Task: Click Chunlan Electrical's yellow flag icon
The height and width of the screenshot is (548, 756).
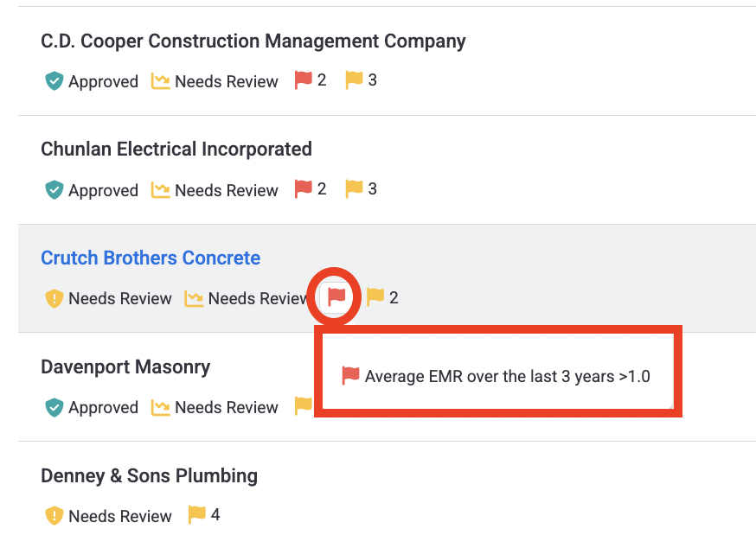Action: point(354,189)
